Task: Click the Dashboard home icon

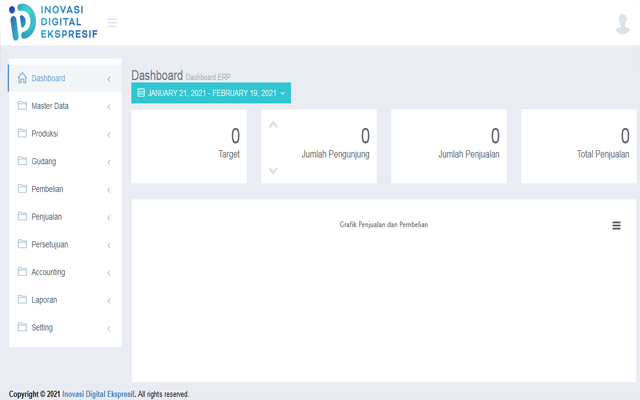Action: [x=23, y=78]
